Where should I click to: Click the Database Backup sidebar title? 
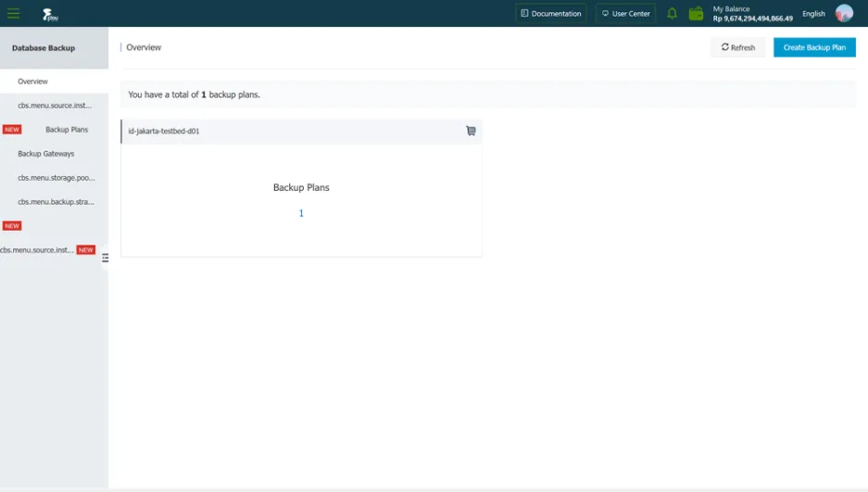[44, 48]
